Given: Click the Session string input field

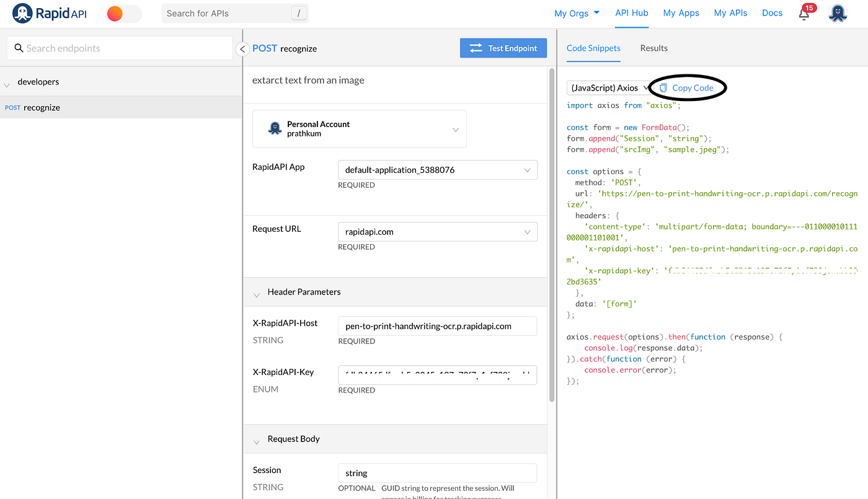Looking at the screenshot, I should tap(437, 472).
